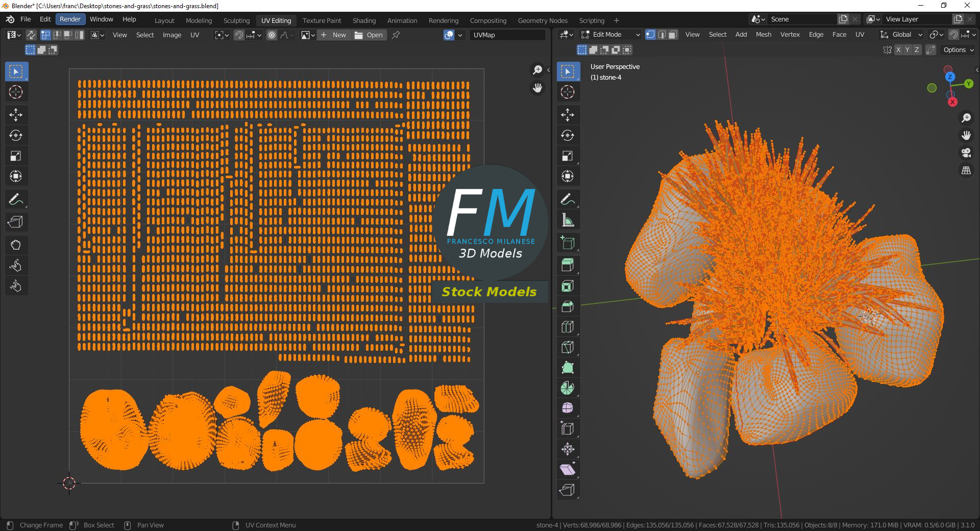Switch to face select mode in 3D viewport
Screen dimensions: 980x531
(x=673, y=35)
